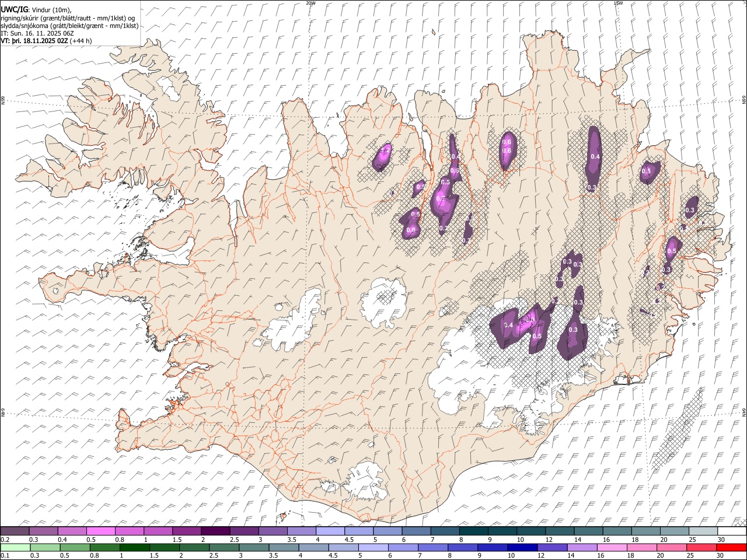This screenshot has height=560, width=747.
Task: Click the pale grey 25 swatch, top legend row
Action: coord(703,531)
